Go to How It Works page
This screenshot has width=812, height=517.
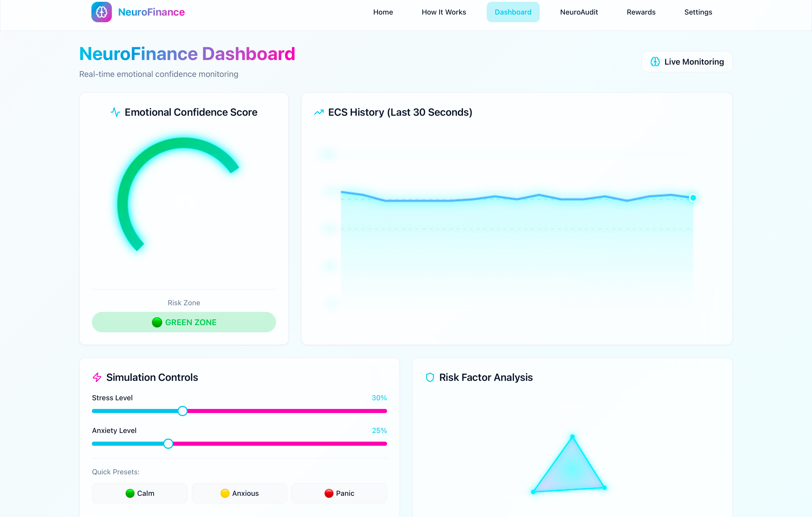pos(444,12)
